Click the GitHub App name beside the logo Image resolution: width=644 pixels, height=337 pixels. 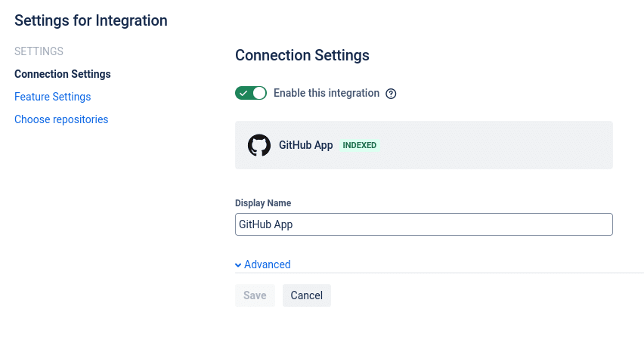[306, 145]
